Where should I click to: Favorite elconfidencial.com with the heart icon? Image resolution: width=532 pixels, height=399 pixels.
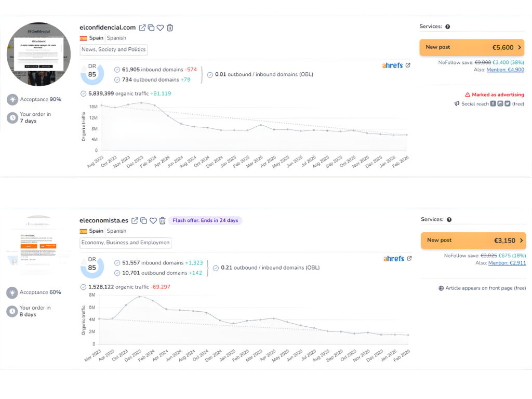(x=160, y=28)
